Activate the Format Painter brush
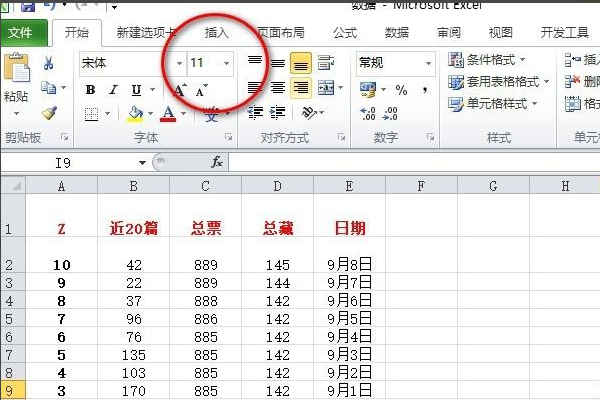Screen dimensions: 600x400 click(x=49, y=113)
